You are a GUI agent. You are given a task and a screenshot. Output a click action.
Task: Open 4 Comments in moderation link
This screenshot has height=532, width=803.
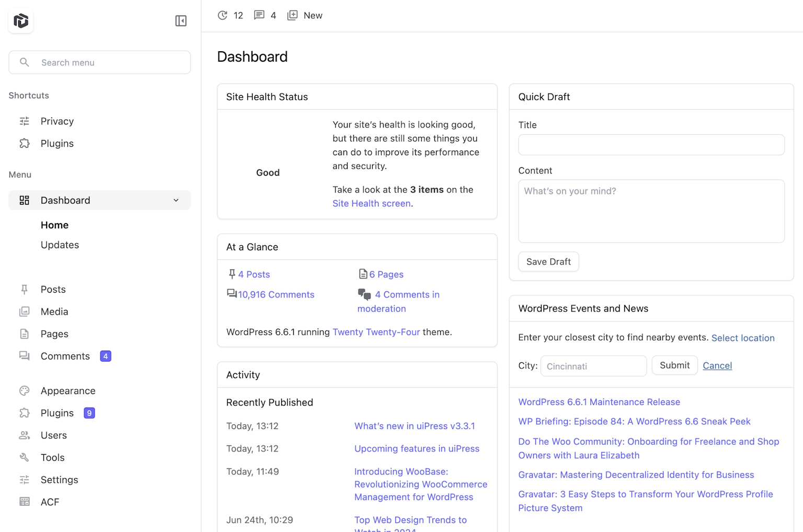click(x=398, y=302)
